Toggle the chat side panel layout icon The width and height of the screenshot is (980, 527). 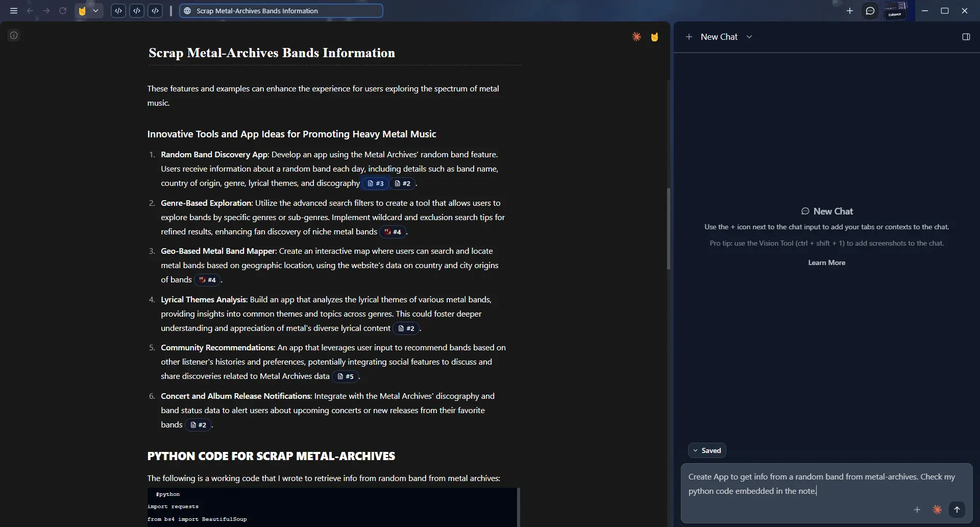tap(966, 37)
